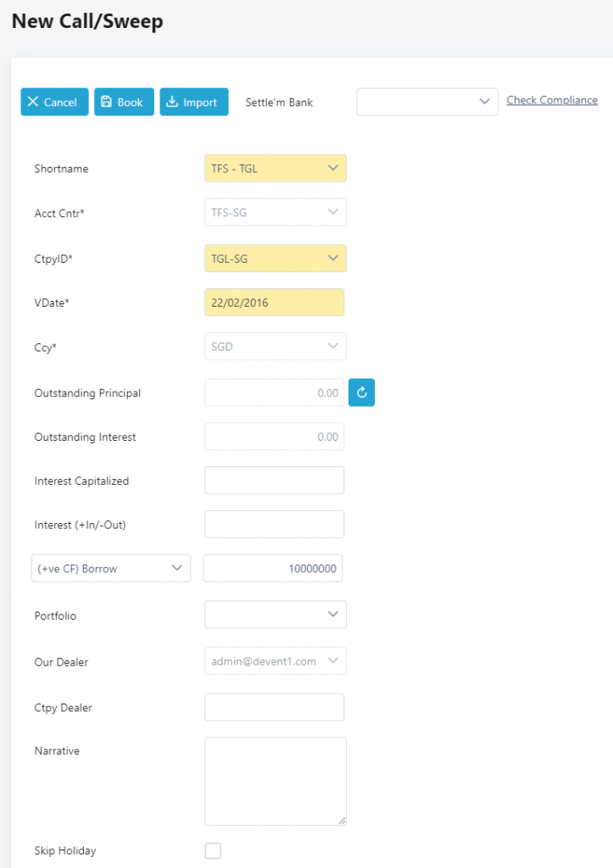
Task: Open the Acct Cntr dropdown
Action: [276, 212]
